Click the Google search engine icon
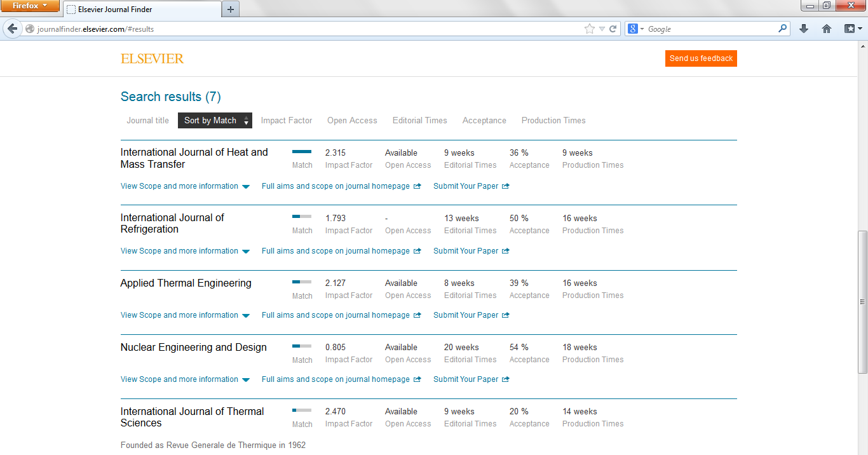Image resolution: width=868 pixels, height=455 pixels. point(633,29)
